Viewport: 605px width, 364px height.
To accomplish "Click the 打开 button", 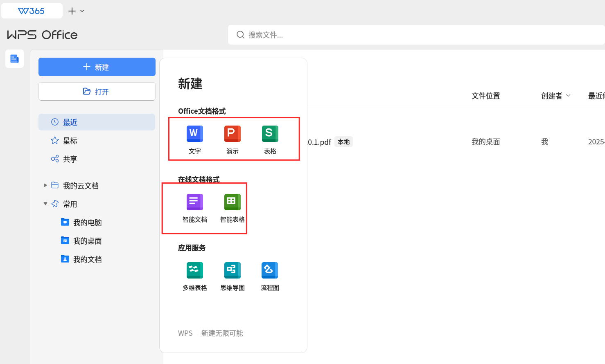I will coord(97,91).
